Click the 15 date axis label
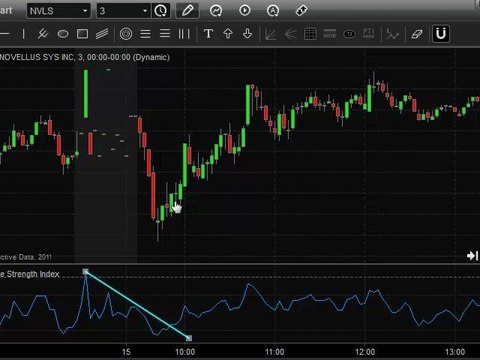Screen dimensions: 480x360 pos(126,352)
